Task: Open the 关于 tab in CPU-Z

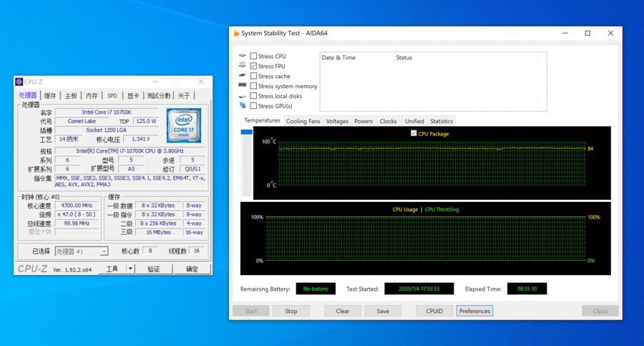Action: pyautogui.click(x=184, y=95)
